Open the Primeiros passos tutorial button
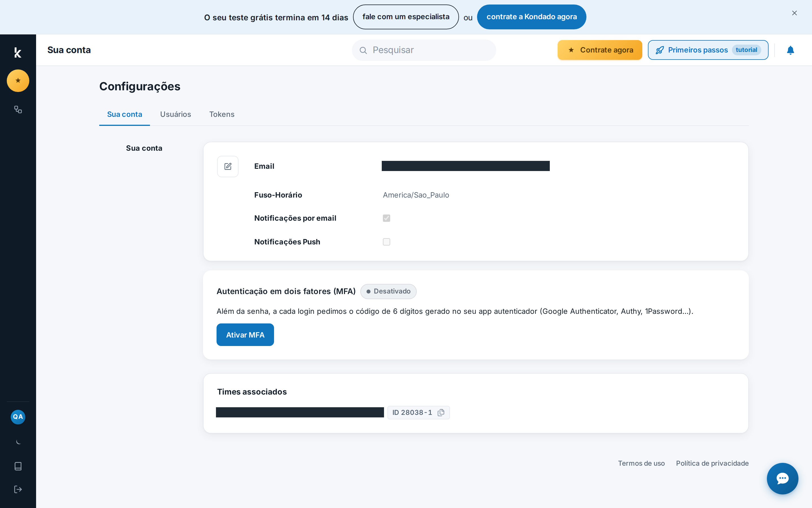The height and width of the screenshot is (508, 812). 708,50
